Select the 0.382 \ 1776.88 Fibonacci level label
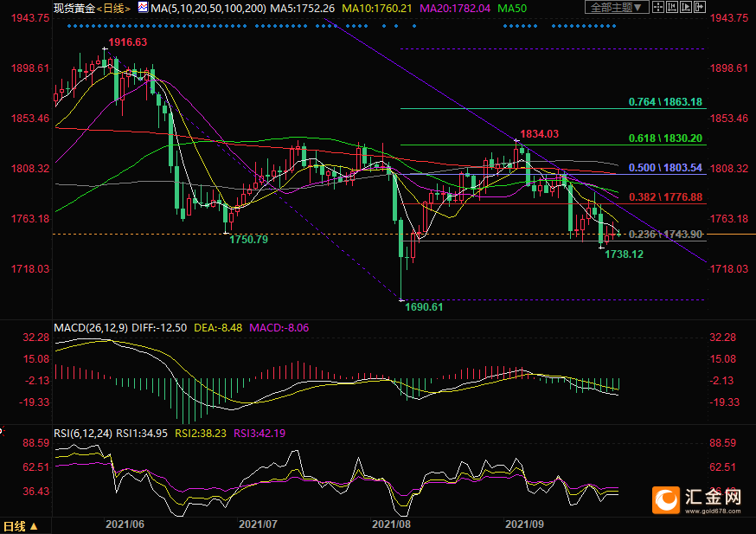This screenshot has width=756, height=534. coord(665,197)
